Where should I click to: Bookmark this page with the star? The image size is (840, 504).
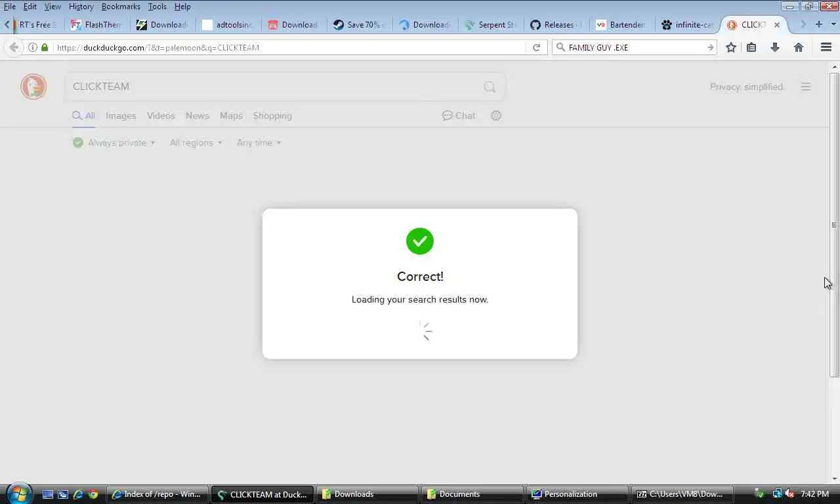click(x=730, y=47)
